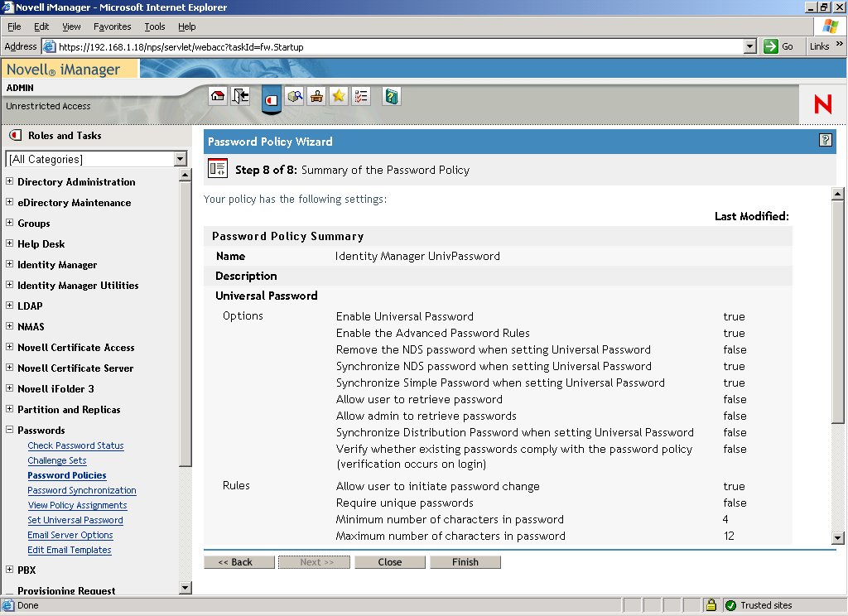Open the View Objects magnifier icon
The width and height of the screenshot is (848, 616).
point(295,96)
